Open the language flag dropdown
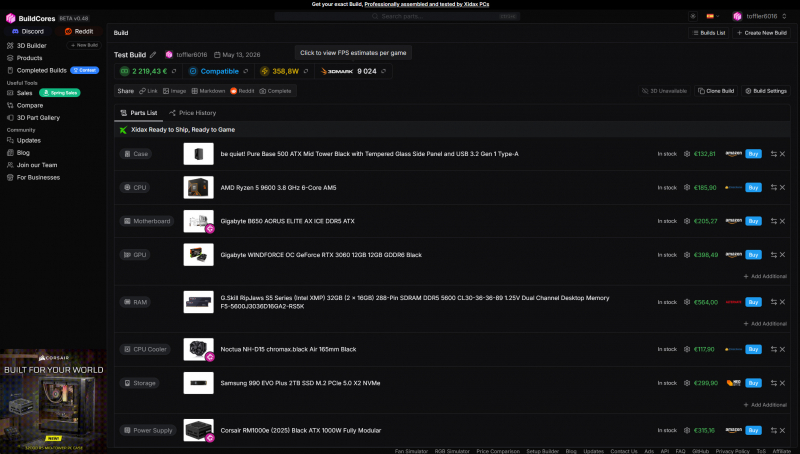This screenshot has width=800, height=454. pyautogui.click(x=713, y=16)
